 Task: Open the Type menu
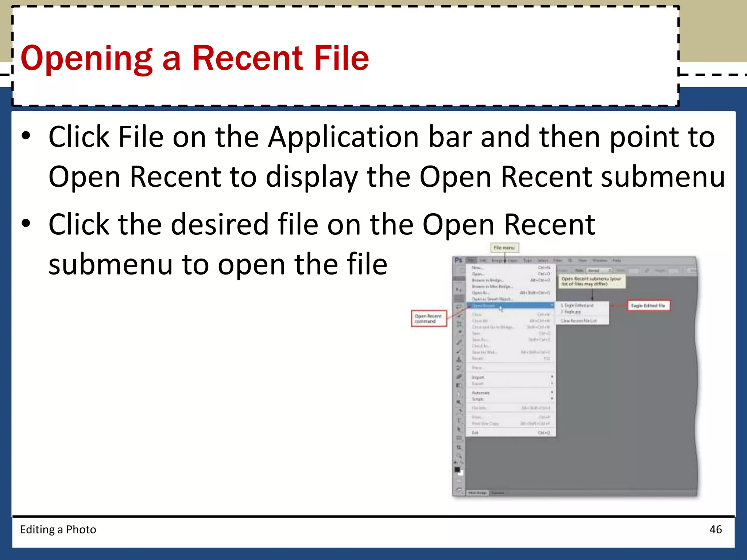[527, 260]
